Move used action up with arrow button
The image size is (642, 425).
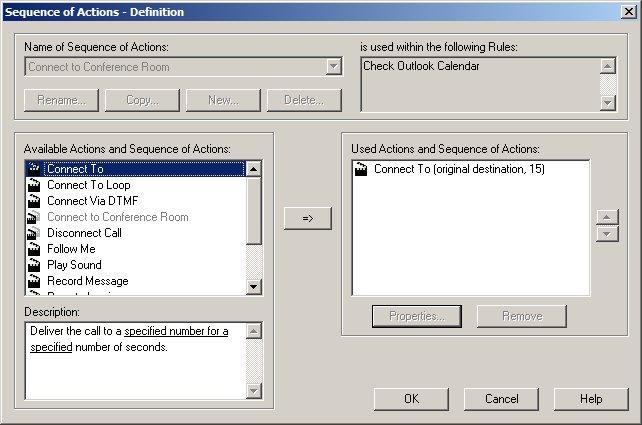coord(607,217)
